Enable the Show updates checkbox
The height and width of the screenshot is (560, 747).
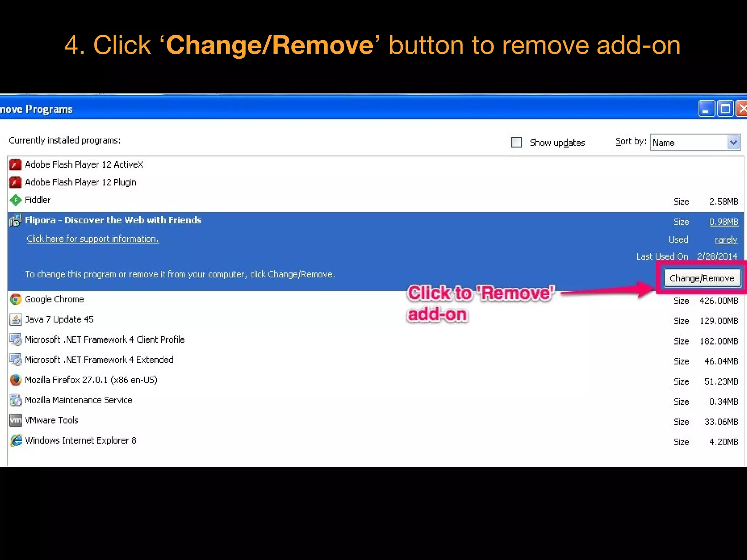point(516,142)
